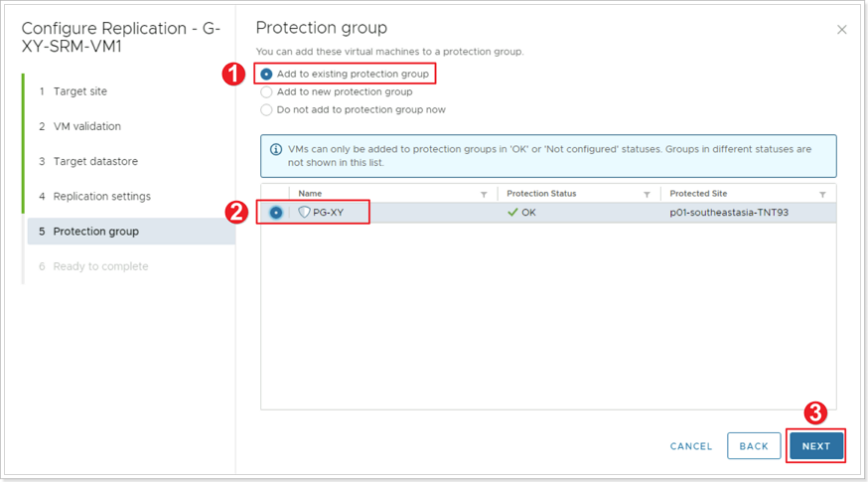Go to step 2 VM validation
868x482 pixels.
[x=80, y=126]
